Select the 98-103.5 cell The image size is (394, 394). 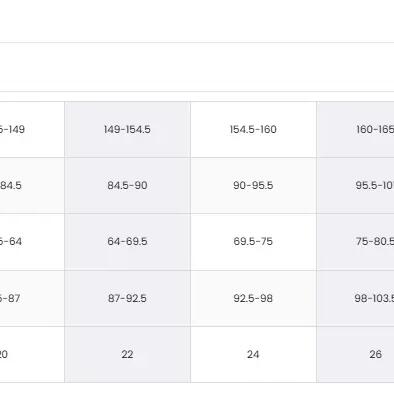point(355,298)
